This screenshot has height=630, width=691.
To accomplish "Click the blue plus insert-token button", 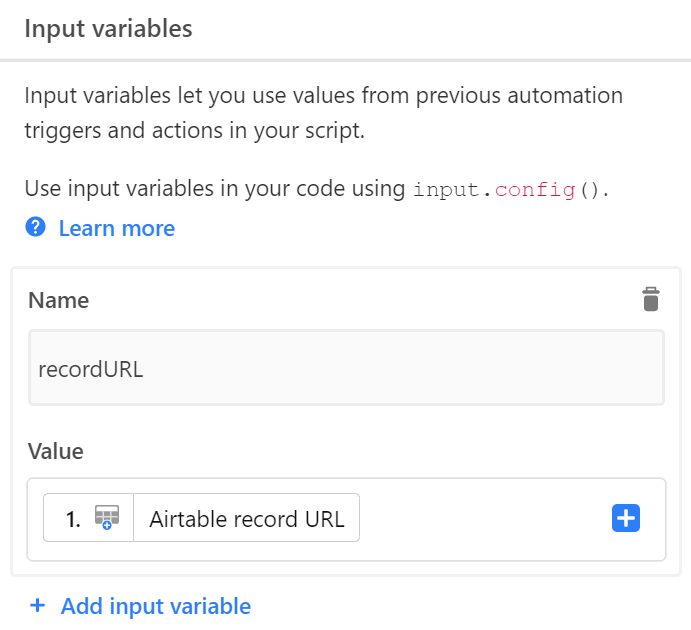I will pyautogui.click(x=625, y=518).
